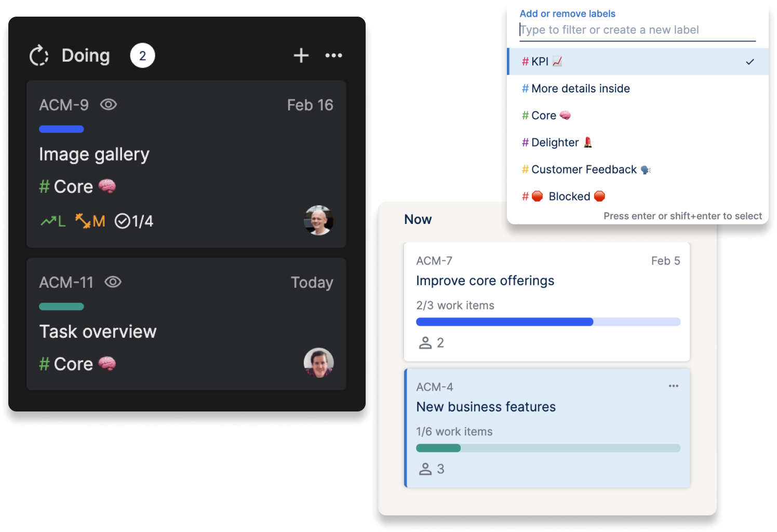
Task: Click the green trend L impact icon
Action: click(x=48, y=221)
